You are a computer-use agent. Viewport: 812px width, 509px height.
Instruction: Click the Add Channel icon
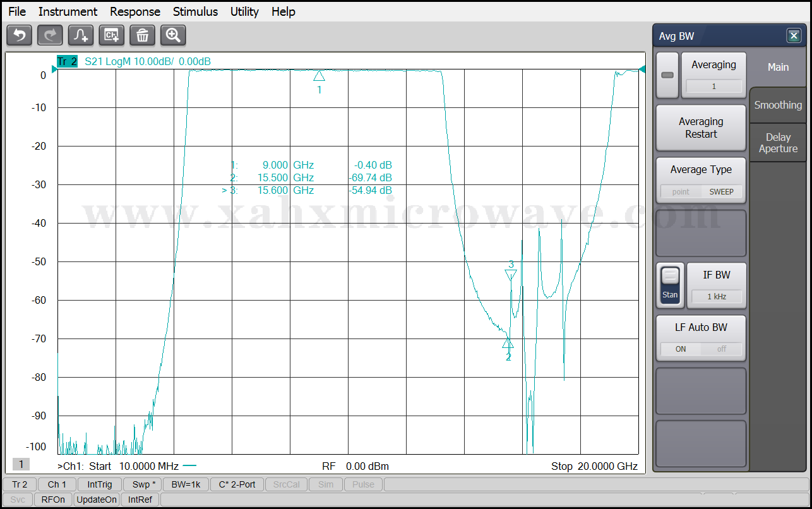click(112, 35)
